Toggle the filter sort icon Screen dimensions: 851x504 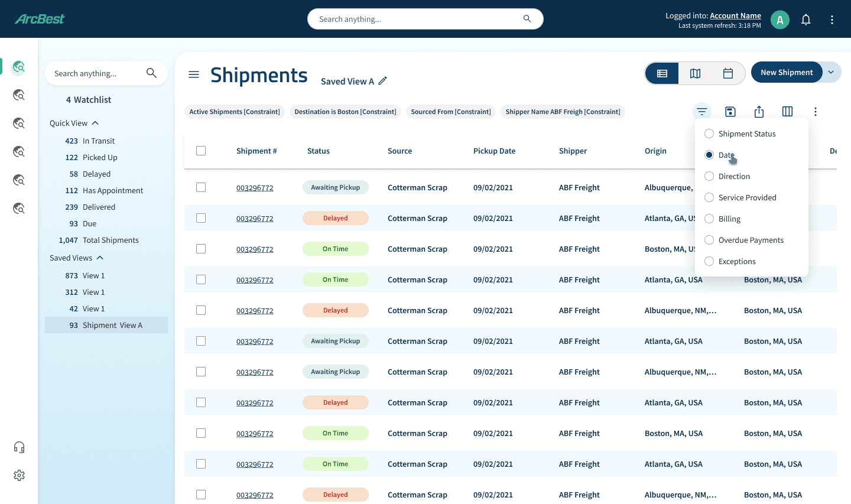coord(701,111)
